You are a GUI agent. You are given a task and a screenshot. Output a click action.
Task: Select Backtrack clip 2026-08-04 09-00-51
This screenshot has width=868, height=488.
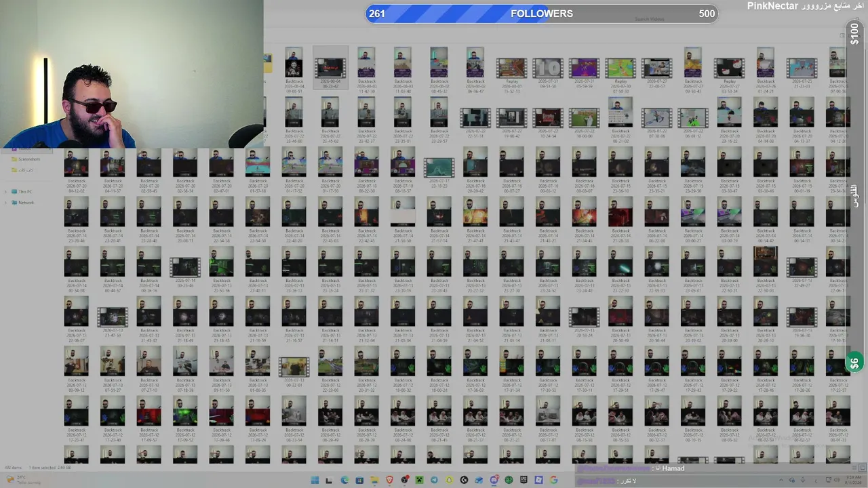tap(294, 69)
